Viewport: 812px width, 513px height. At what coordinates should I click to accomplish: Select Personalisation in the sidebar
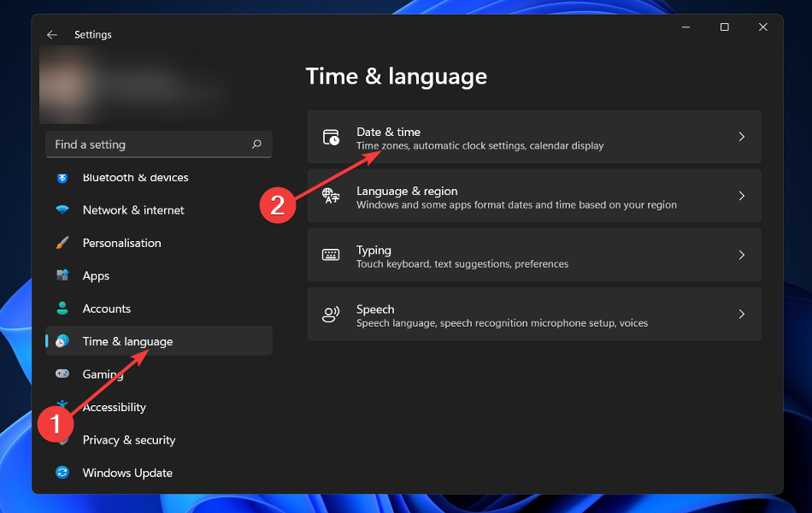158,243
